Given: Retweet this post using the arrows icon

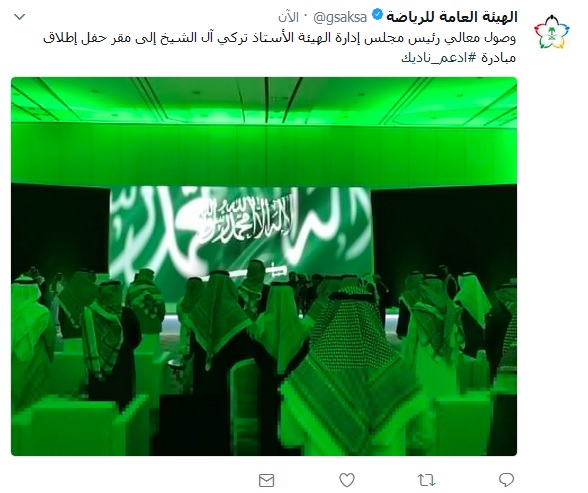Looking at the screenshot, I should pos(426,480).
